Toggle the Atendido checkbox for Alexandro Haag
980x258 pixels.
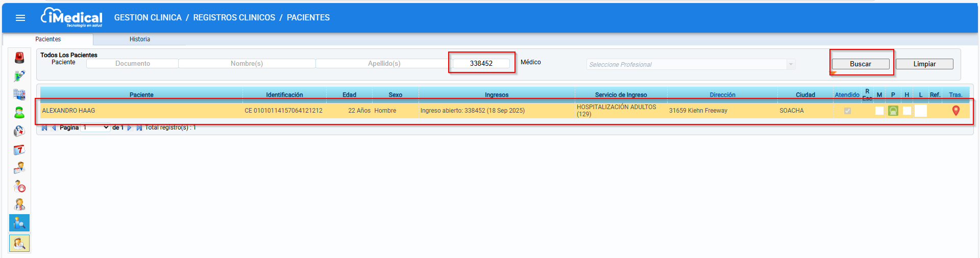pos(847,111)
